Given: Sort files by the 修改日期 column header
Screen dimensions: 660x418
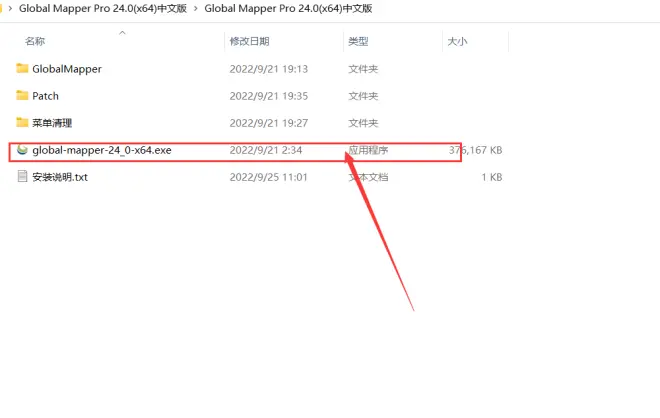Looking at the screenshot, I should [249, 42].
